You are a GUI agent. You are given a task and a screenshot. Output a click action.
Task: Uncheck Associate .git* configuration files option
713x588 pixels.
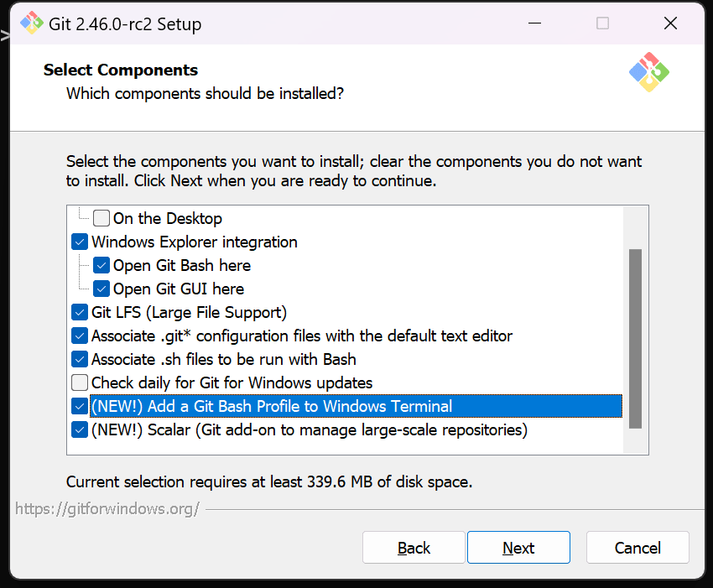pos(80,336)
